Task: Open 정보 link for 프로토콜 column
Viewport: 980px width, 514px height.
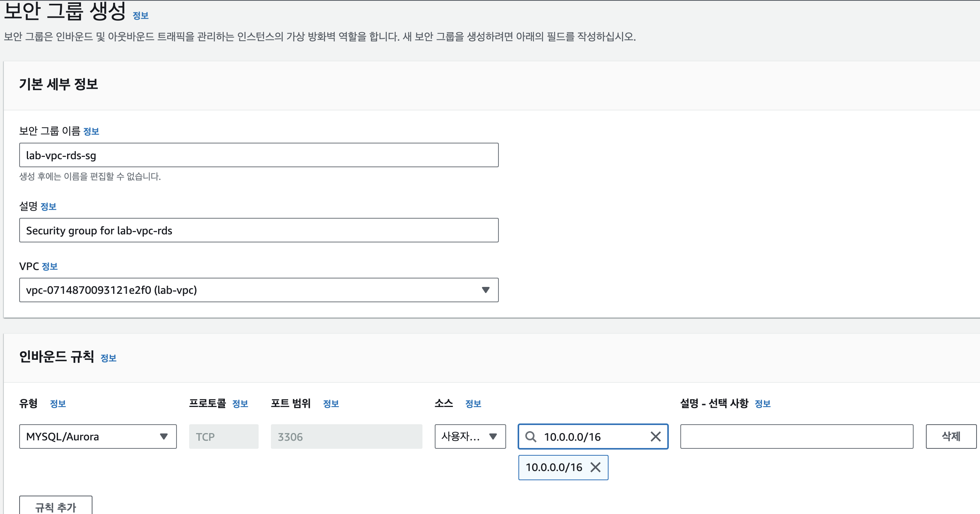Action: [240, 404]
